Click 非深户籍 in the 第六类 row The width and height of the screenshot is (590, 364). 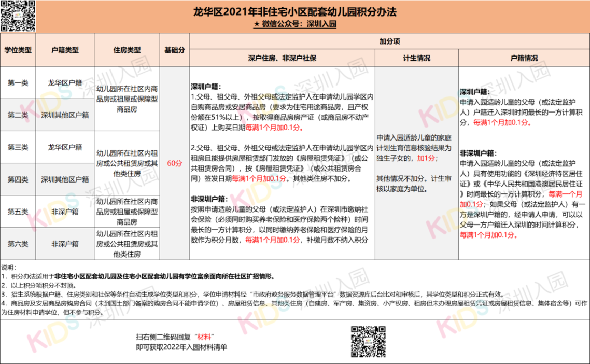pyautogui.click(x=65, y=244)
